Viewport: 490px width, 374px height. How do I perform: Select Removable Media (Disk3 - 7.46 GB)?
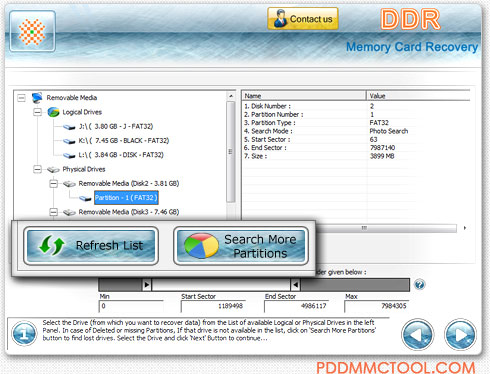pos(129,212)
